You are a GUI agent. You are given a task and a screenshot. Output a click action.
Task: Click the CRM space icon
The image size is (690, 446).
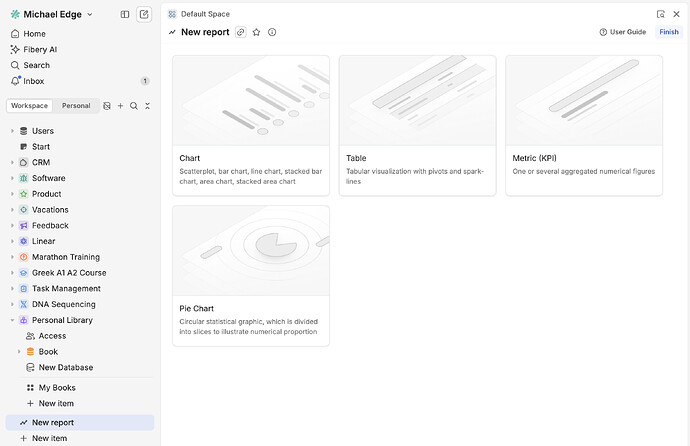(24, 163)
